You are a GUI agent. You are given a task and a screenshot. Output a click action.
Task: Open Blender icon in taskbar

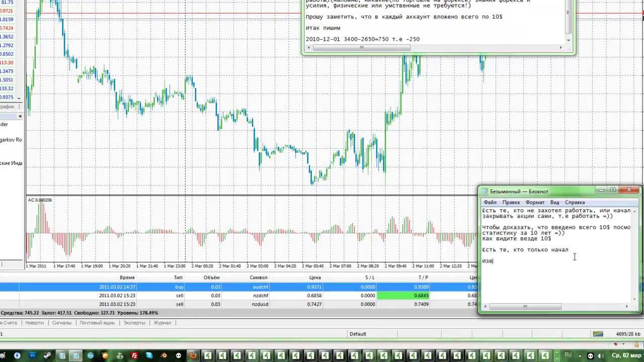tap(164, 355)
